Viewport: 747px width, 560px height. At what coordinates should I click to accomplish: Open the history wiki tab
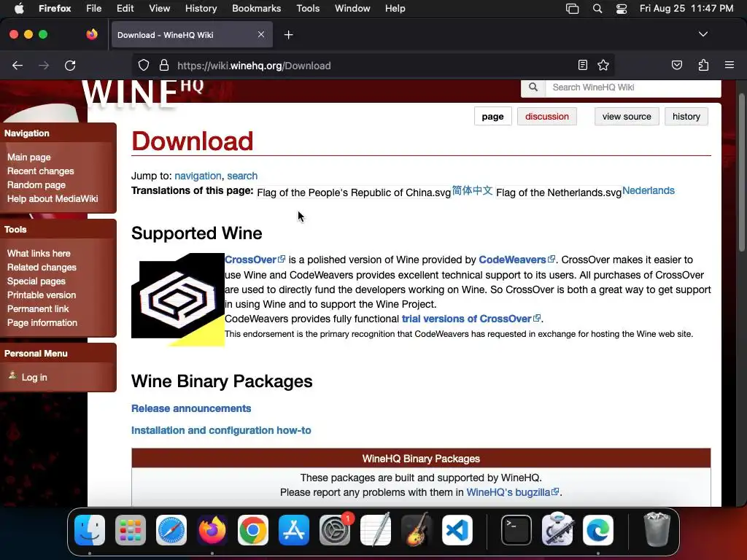tap(686, 116)
